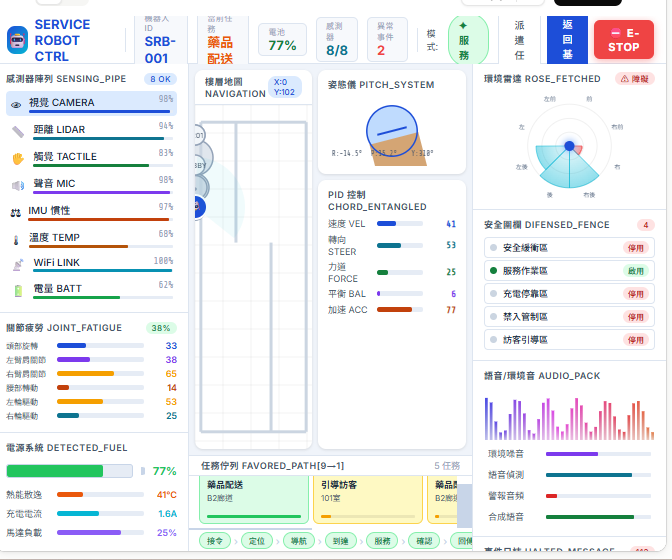672x560 pixels.
Task: Click the 力道 FORCE slider bar
Action: pyautogui.click(x=400, y=273)
